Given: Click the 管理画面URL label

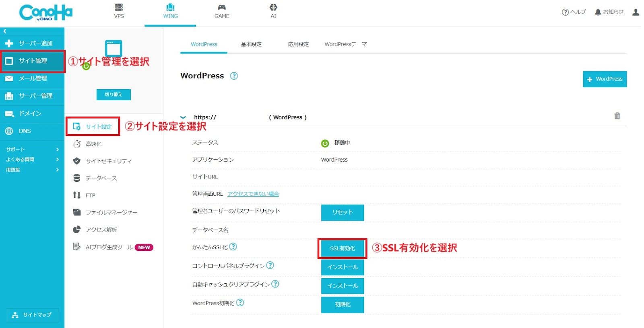Looking at the screenshot, I should [x=208, y=194].
